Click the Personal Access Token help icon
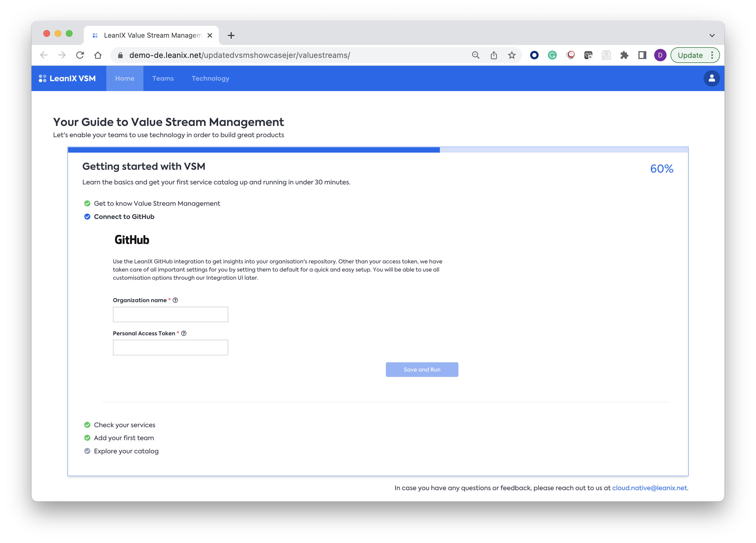Image resolution: width=756 pixels, height=543 pixels. [x=184, y=333]
